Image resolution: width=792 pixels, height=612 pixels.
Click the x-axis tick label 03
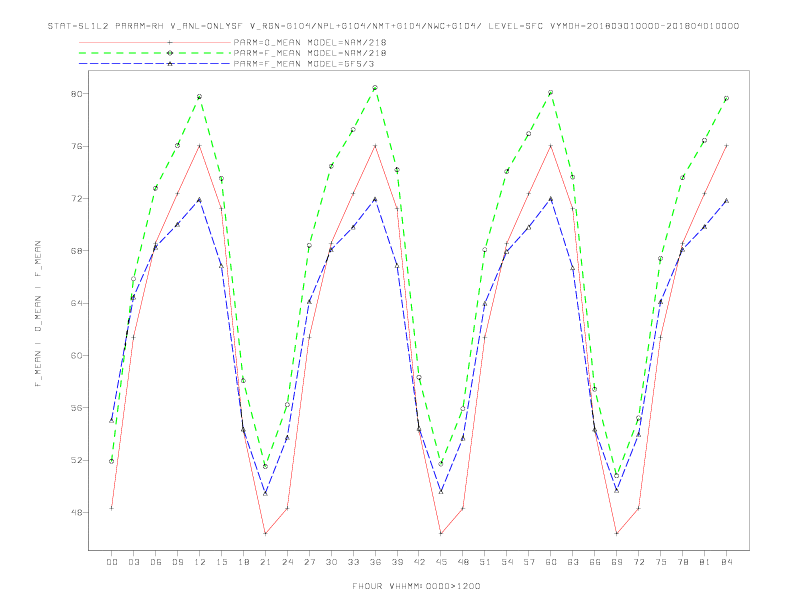[x=133, y=562]
